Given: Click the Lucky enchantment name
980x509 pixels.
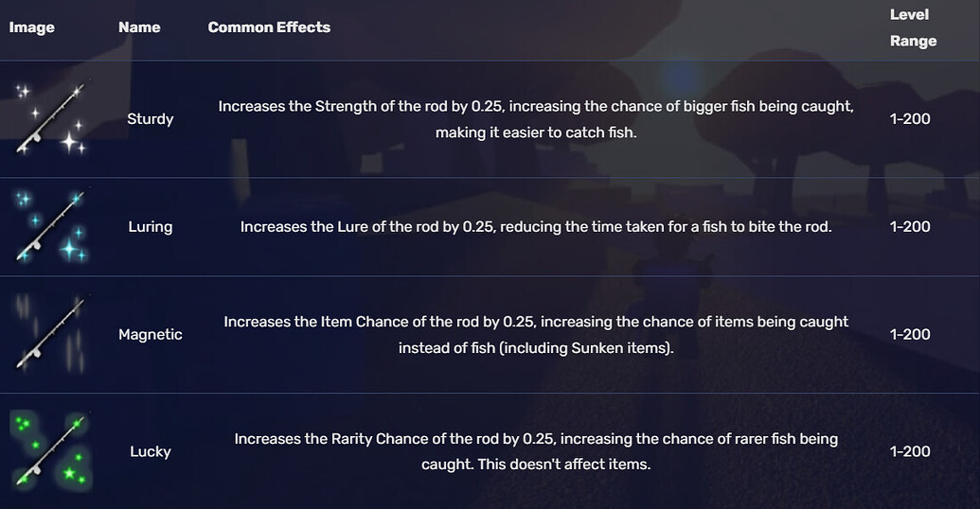Looking at the screenshot, I should pos(151,451).
